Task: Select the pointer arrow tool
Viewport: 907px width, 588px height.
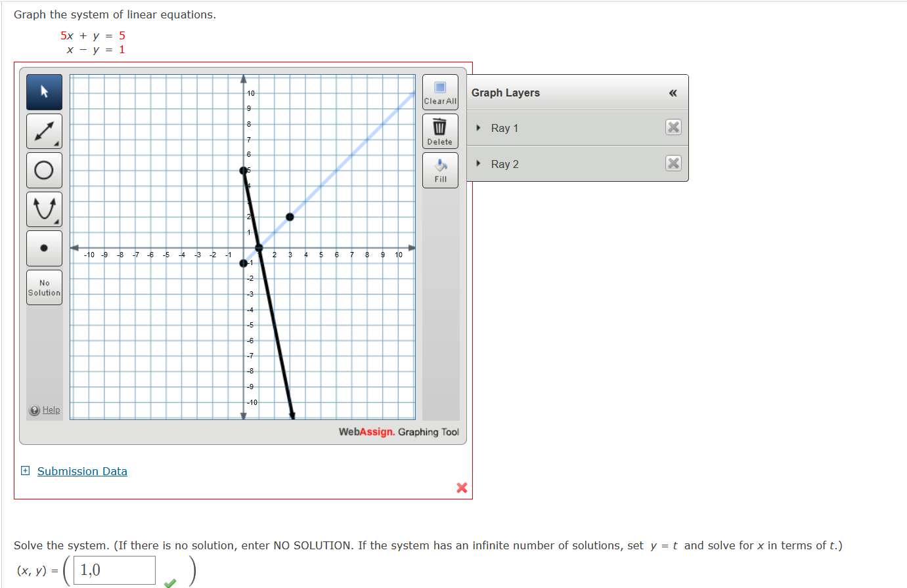Action: click(43, 92)
